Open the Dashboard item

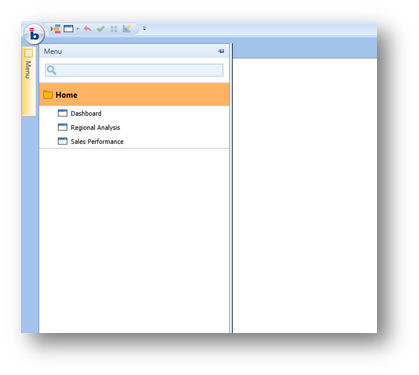pos(86,113)
